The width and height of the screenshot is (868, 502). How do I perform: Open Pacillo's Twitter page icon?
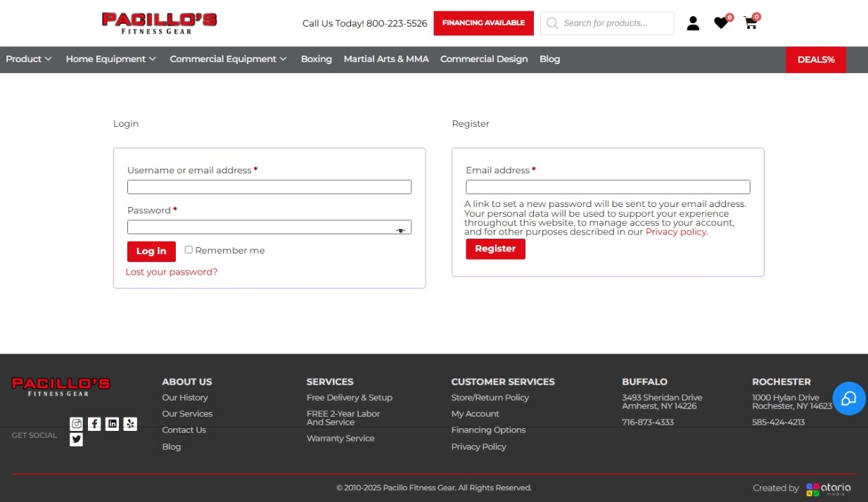pyautogui.click(x=76, y=439)
